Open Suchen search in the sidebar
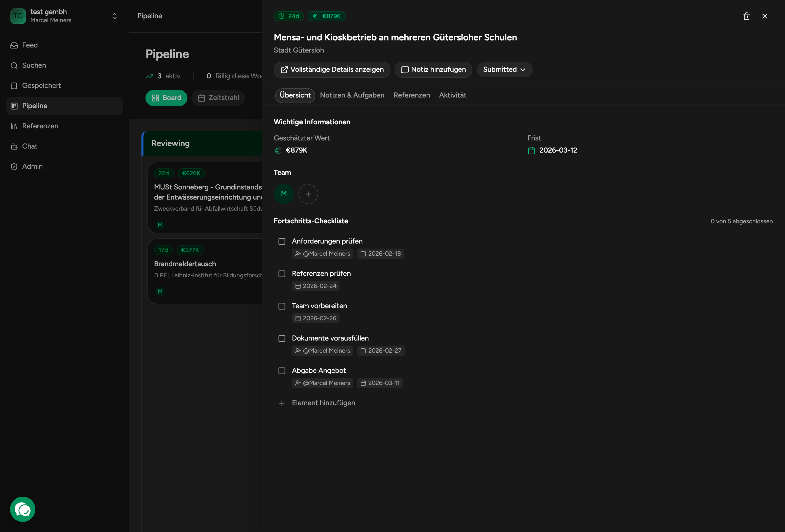This screenshot has height=532, width=785. pos(34,65)
